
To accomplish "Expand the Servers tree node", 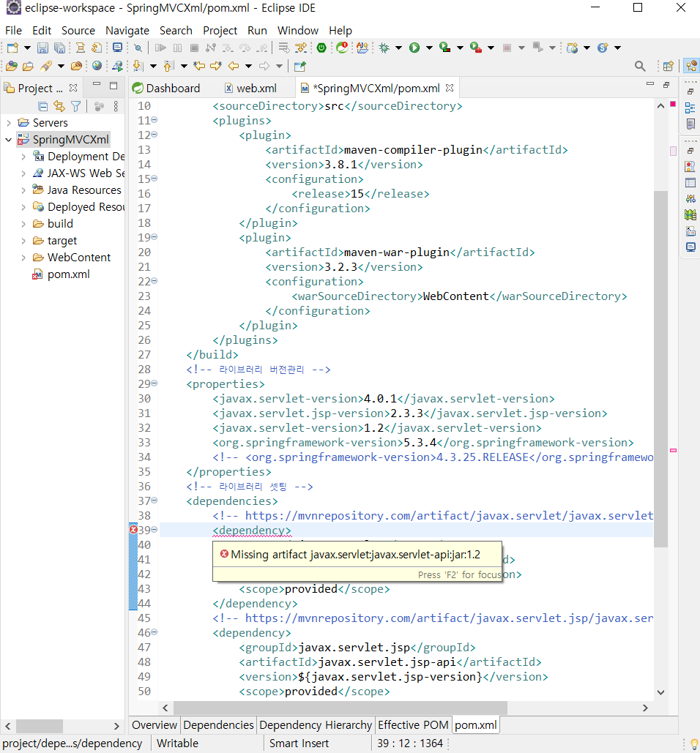I will coord(8,123).
